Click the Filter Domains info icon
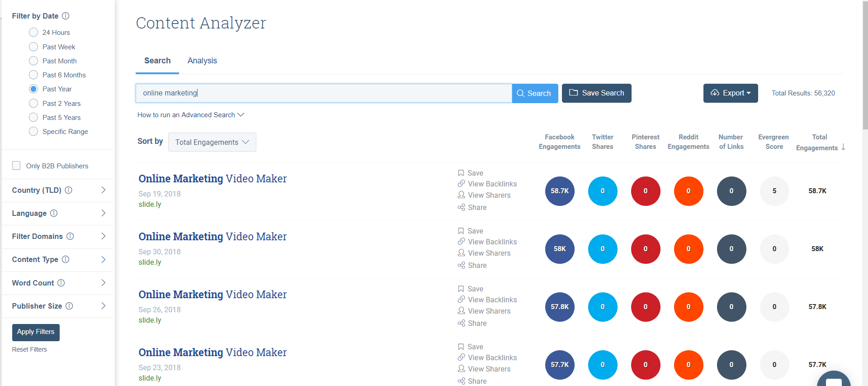 70,236
